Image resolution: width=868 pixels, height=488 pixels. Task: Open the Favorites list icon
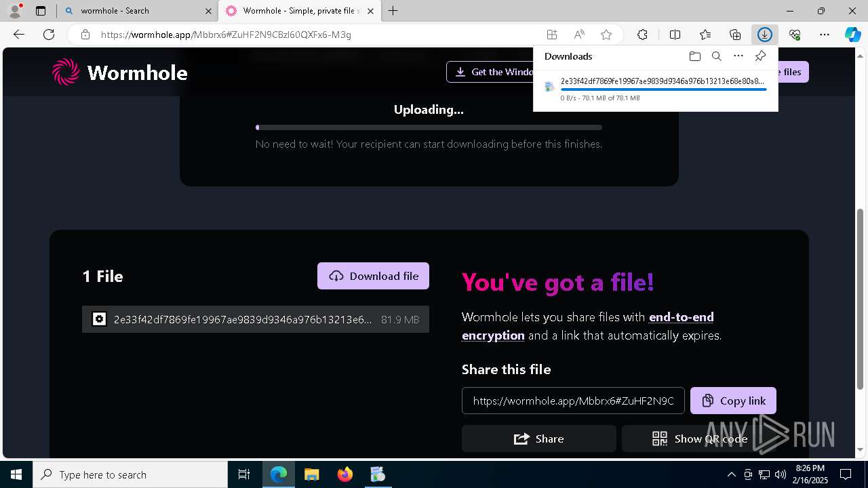point(705,35)
